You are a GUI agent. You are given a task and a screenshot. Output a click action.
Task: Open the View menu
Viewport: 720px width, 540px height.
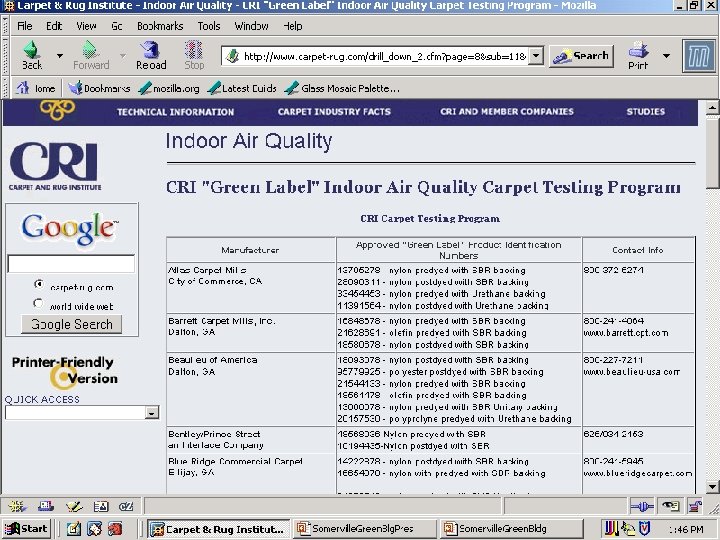86,26
